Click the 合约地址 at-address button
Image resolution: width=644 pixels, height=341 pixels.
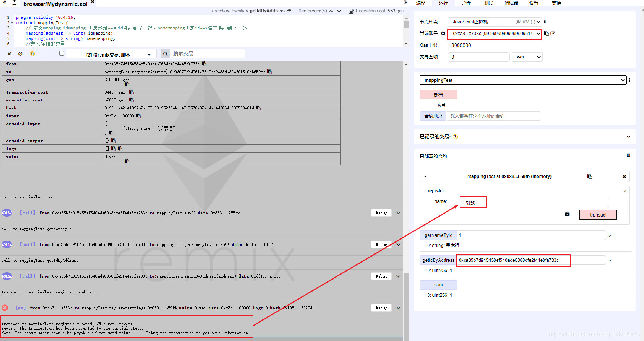pyautogui.click(x=433, y=116)
